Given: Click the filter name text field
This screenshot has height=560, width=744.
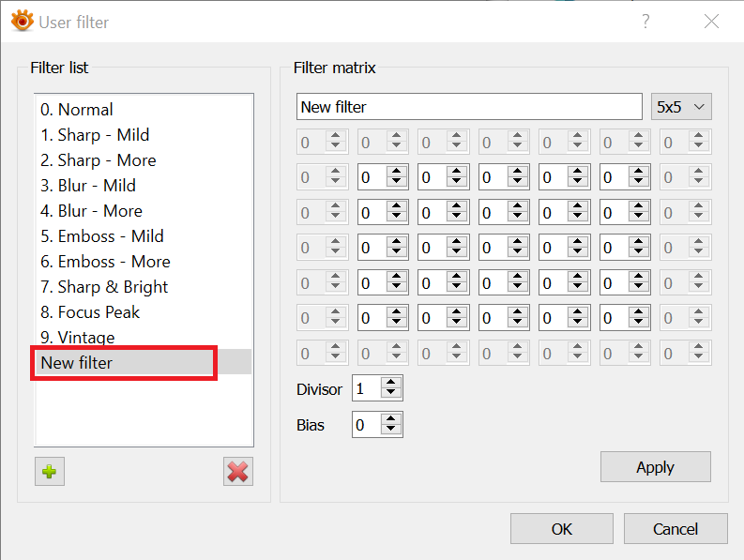Looking at the screenshot, I should pos(469,107).
